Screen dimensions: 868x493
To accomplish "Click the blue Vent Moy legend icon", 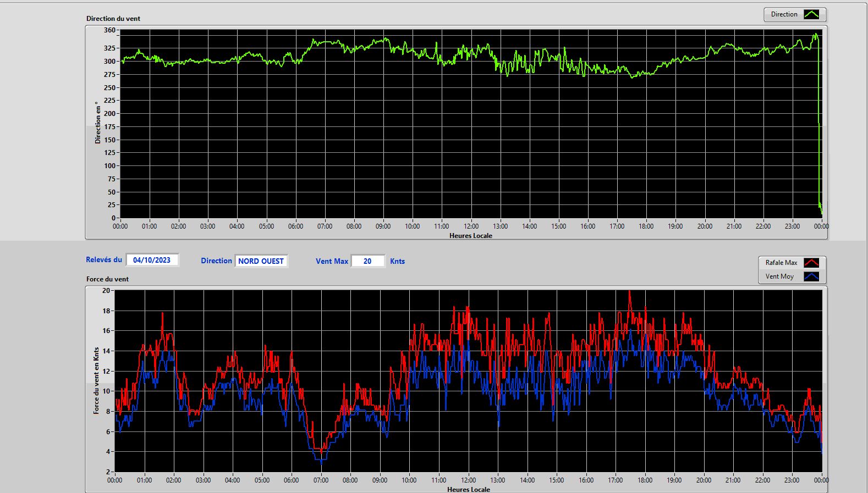I will (811, 276).
